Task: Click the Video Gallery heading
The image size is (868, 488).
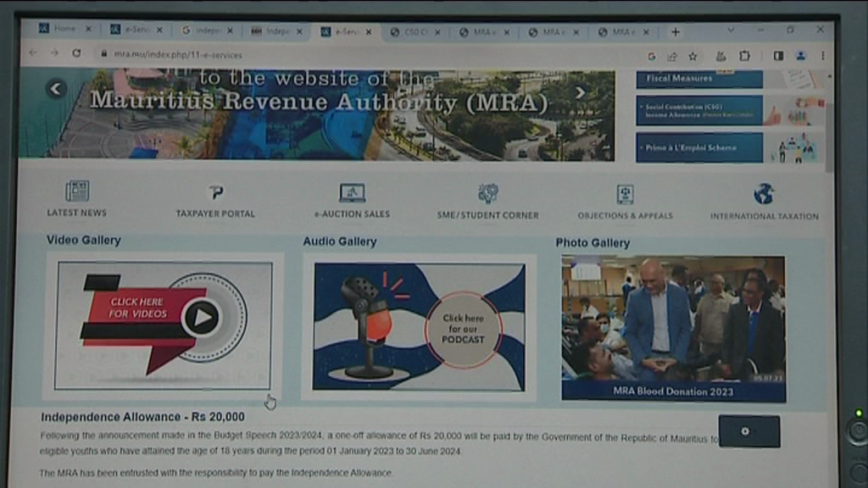Action: click(84, 240)
